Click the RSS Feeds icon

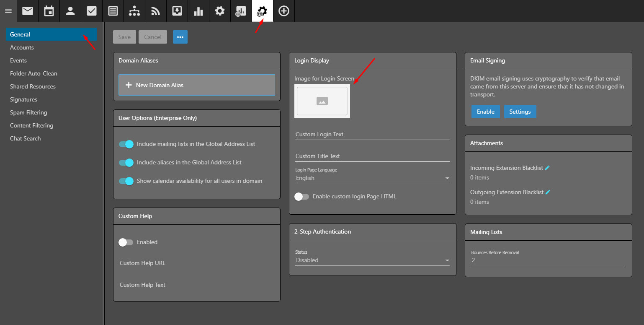[156, 11]
